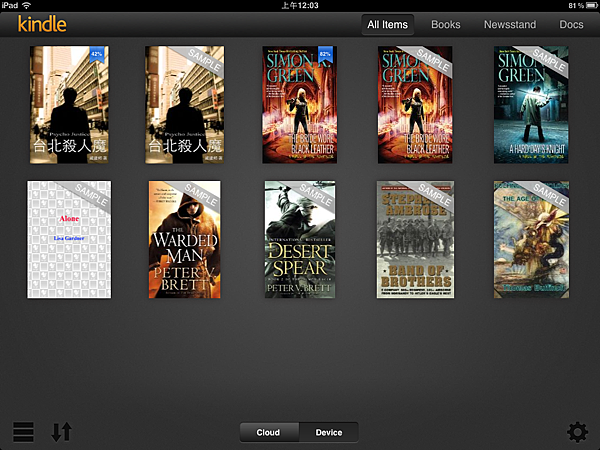The width and height of the screenshot is (600, 450).
Task: Switch to Cloud library
Action: point(269,432)
